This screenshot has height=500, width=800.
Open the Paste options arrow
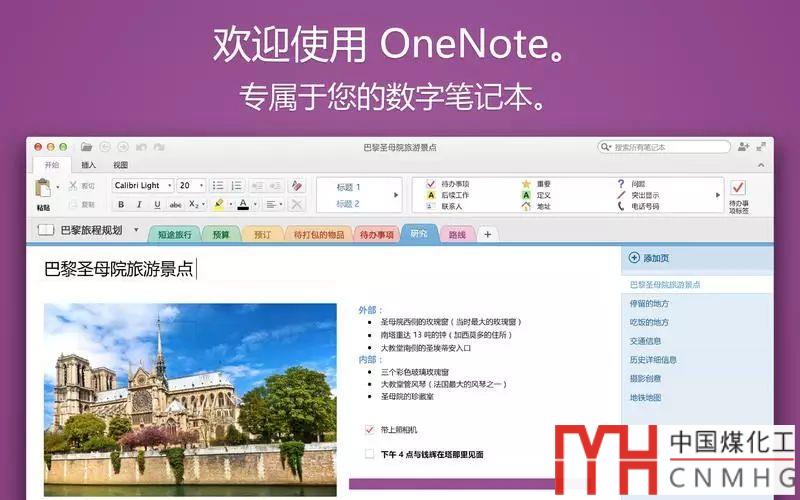click(58, 187)
